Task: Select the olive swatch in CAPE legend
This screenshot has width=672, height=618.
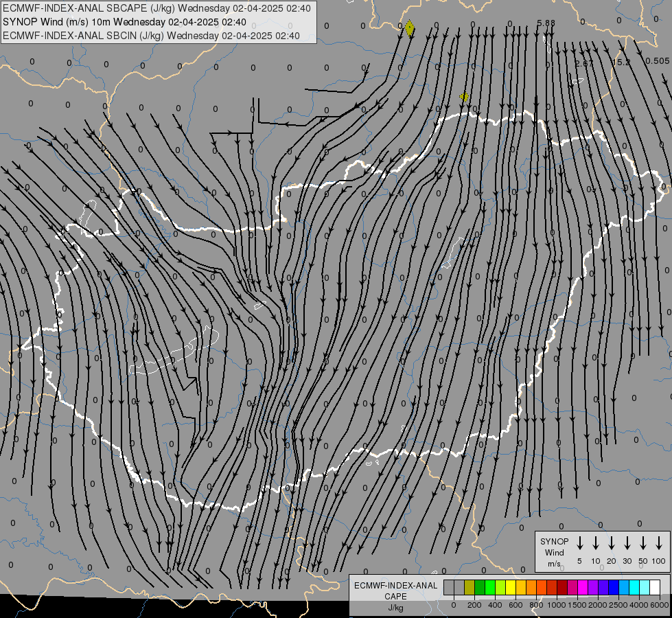Action: (x=470, y=588)
